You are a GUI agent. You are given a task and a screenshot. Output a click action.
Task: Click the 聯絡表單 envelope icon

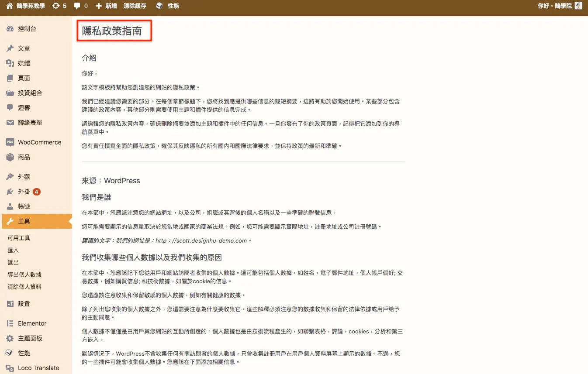10,123
